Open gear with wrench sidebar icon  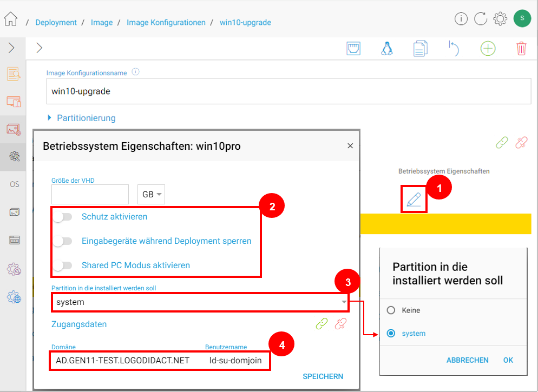(14, 269)
